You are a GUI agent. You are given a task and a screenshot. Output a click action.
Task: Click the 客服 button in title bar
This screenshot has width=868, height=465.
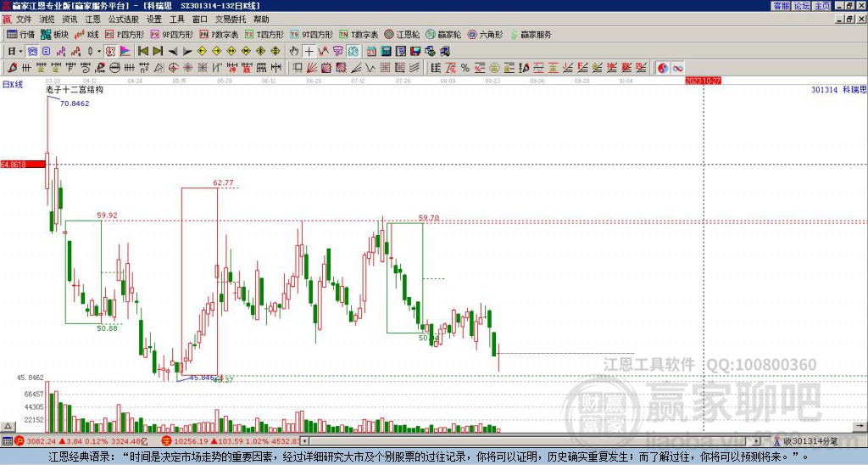[x=782, y=6]
